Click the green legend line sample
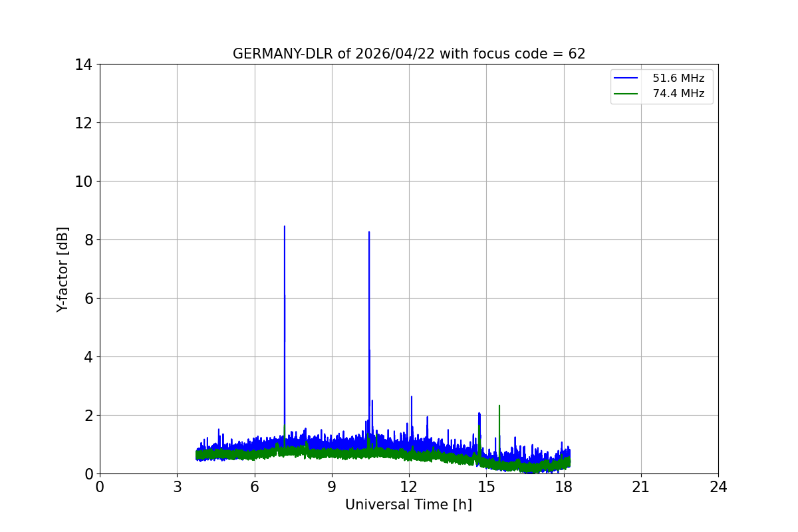798x532 pixels. (626, 94)
